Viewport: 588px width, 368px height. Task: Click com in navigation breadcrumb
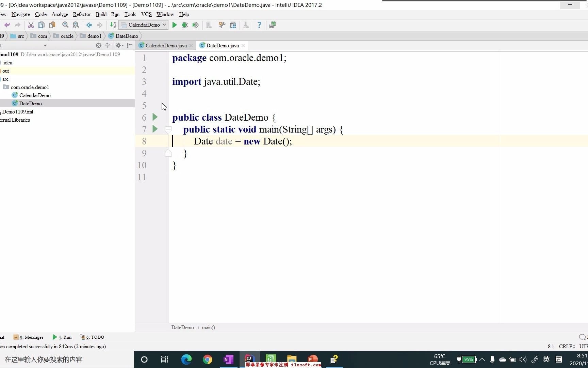pyautogui.click(x=39, y=36)
